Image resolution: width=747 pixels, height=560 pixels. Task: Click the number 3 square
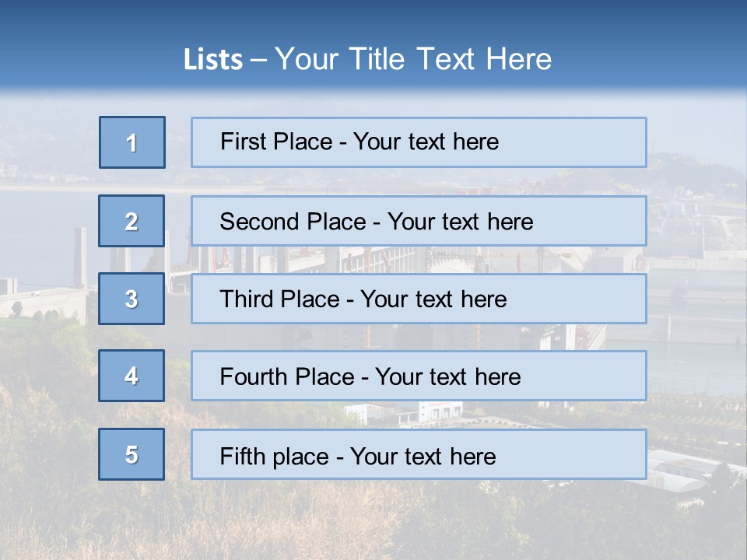click(x=132, y=299)
